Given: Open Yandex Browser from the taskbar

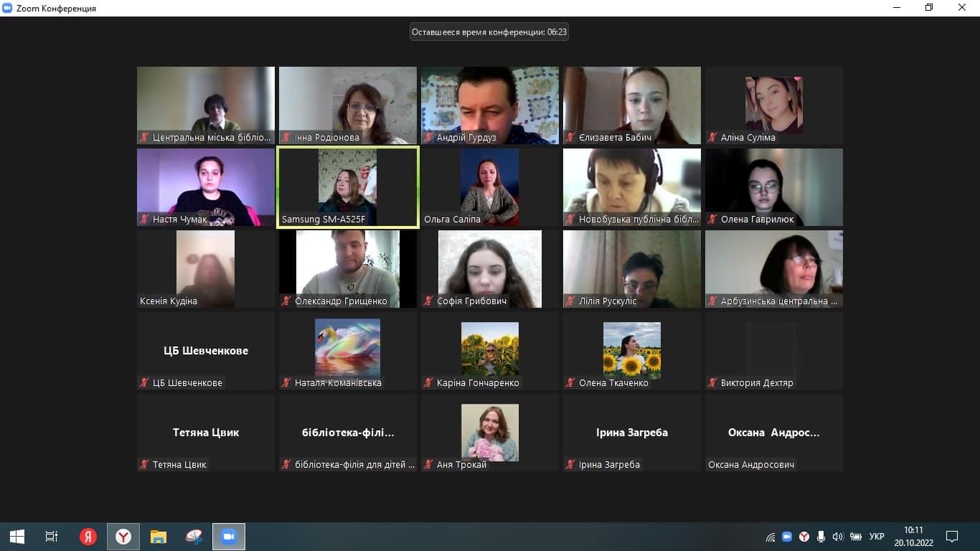Looking at the screenshot, I should pyautogui.click(x=123, y=537).
